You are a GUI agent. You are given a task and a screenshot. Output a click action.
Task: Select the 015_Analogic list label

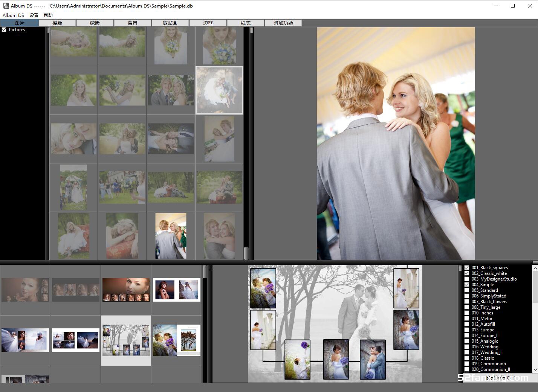point(485,341)
